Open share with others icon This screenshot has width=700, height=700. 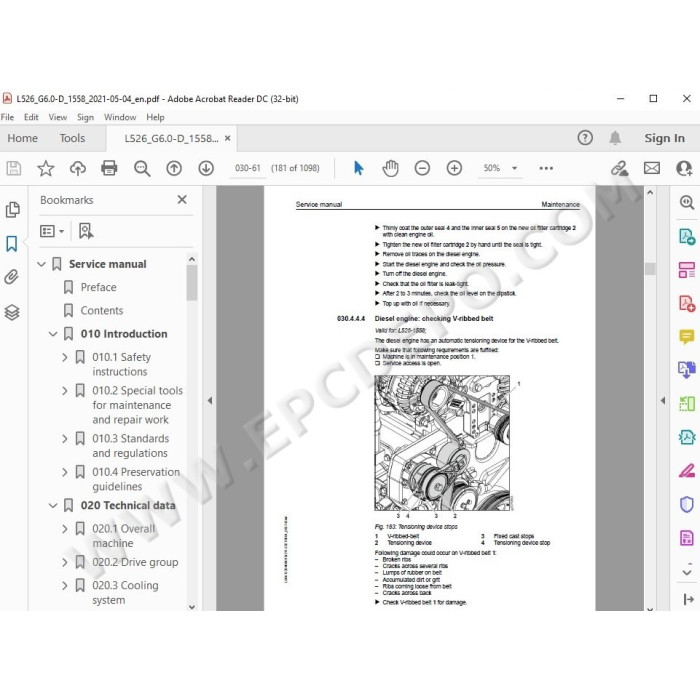point(684,168)
